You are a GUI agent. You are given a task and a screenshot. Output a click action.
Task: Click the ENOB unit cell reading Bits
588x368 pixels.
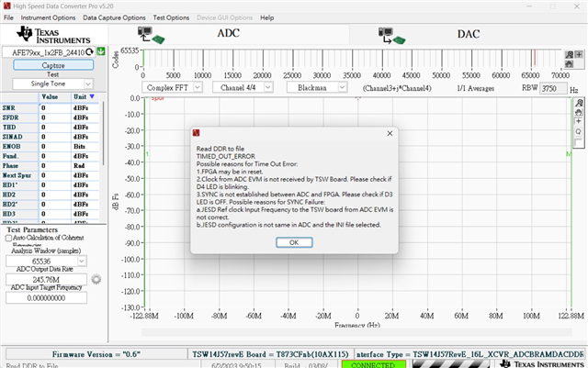pyautogui.click(x=80, y=147)
